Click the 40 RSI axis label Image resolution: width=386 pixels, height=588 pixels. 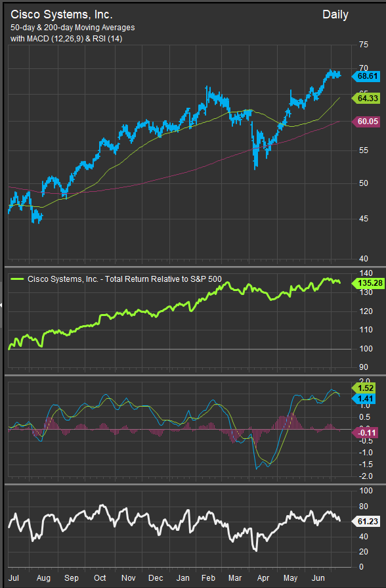364,537
